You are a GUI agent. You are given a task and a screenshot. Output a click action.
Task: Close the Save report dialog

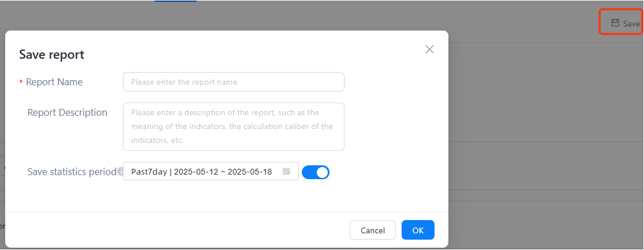[x=429, y=50]
